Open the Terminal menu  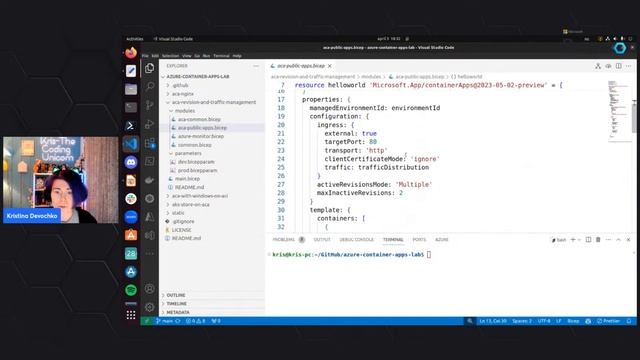click(221, 56)
